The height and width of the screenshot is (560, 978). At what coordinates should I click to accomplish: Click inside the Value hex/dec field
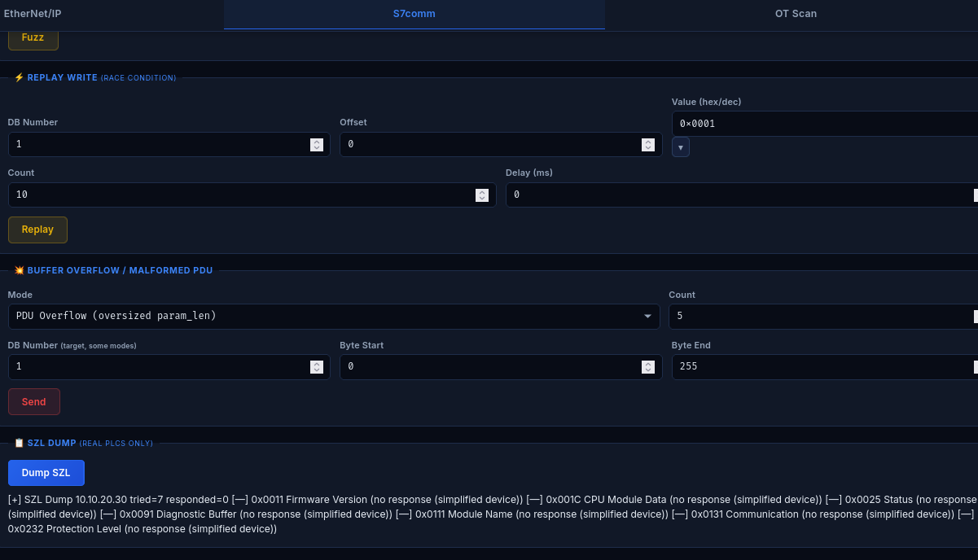(814, 123)
